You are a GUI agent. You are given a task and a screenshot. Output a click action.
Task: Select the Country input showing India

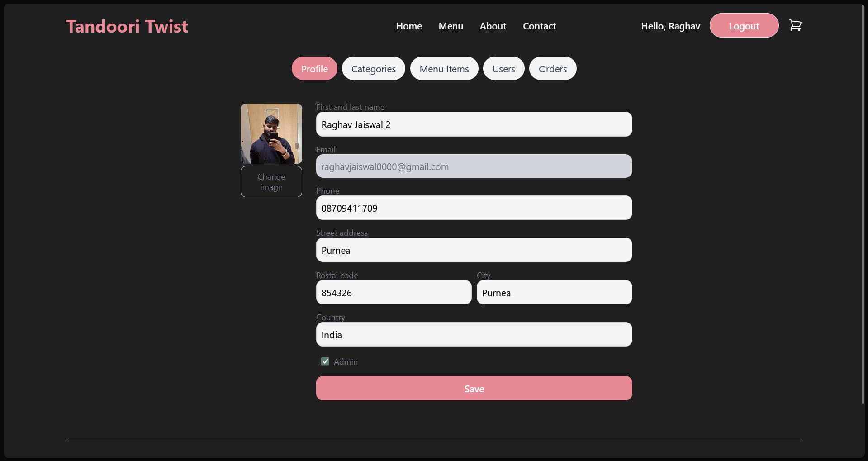473,334
